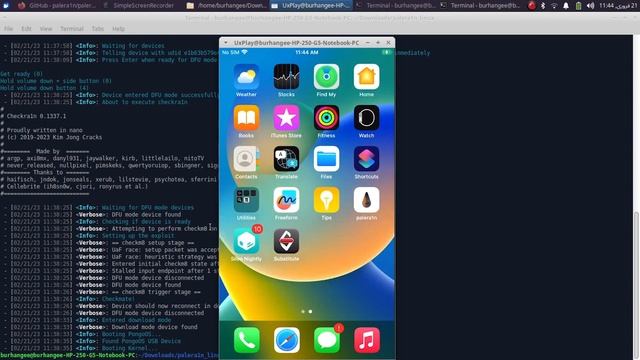Launch the Music app in the dock
Image resolution: width=640 pixels, height=360 pixels.
[x=367, y=340]
